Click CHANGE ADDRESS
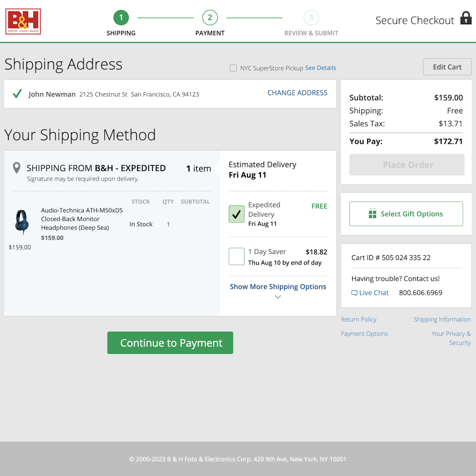Screen dimensions: 476x476 pos(297,93)
